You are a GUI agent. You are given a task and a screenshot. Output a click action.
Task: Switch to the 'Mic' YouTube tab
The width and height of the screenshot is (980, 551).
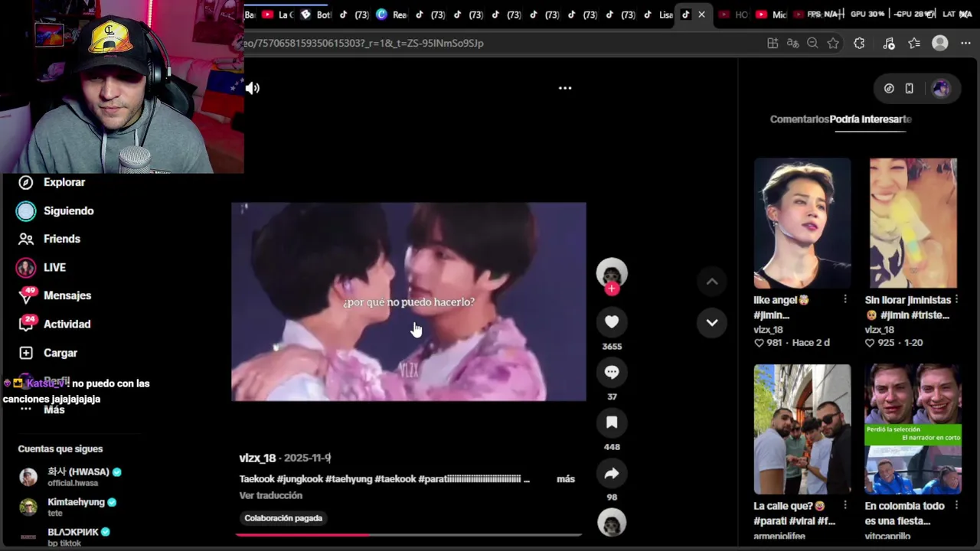pos(771,15)
